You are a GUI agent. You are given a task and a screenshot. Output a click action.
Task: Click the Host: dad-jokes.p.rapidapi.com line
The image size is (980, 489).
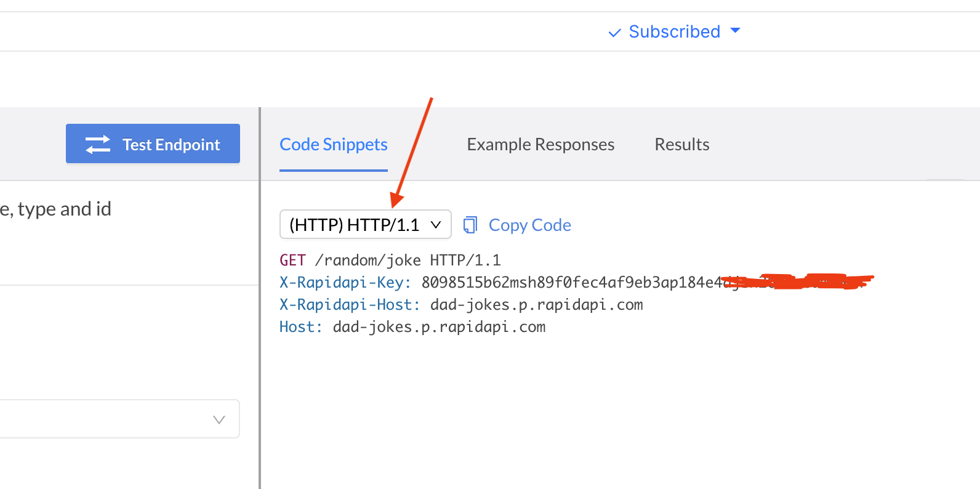[x=412, y=326]
